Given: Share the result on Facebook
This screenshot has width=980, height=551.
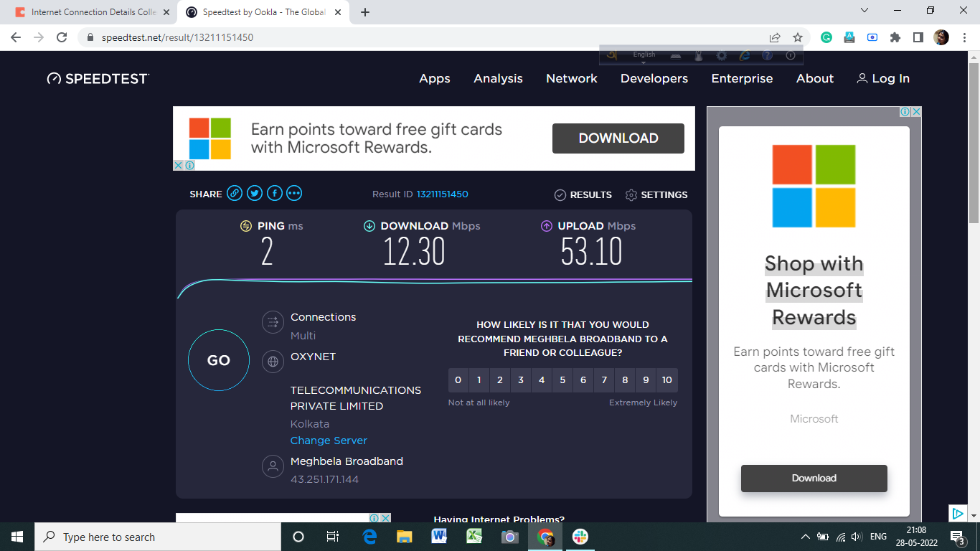Looking at the screenshot, I should (x=275, y=193).
